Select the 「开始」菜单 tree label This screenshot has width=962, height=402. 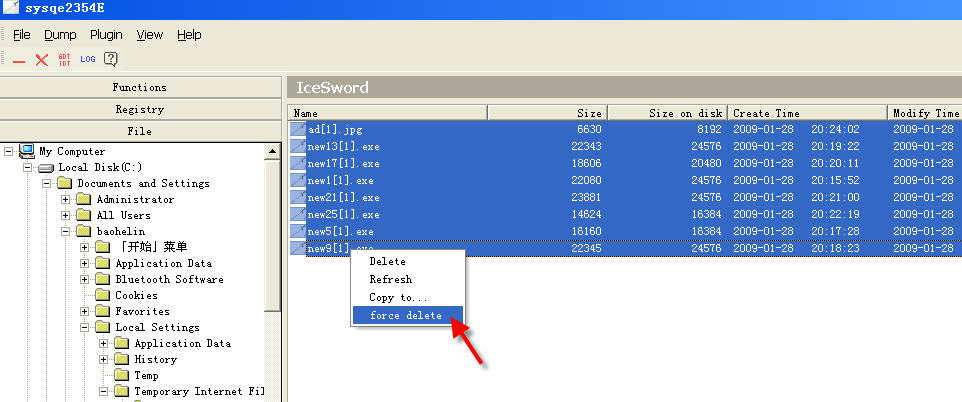point(151,247)
